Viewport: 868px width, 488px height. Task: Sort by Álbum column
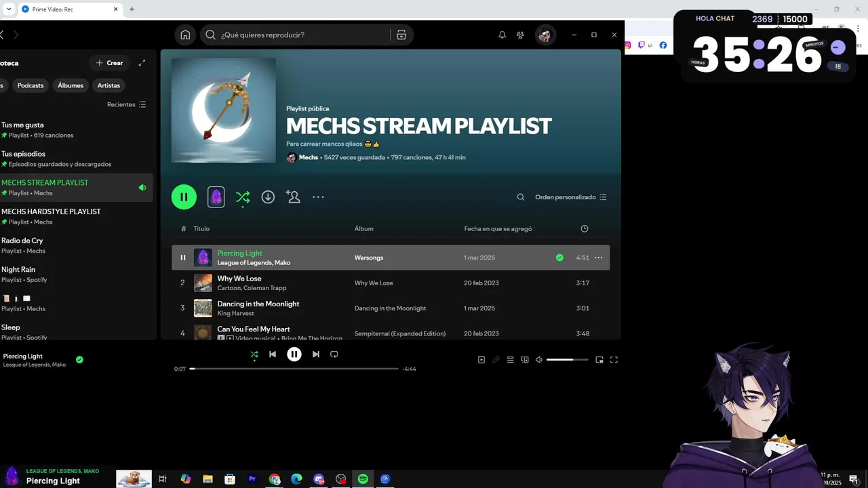click(x=364, y=229)
